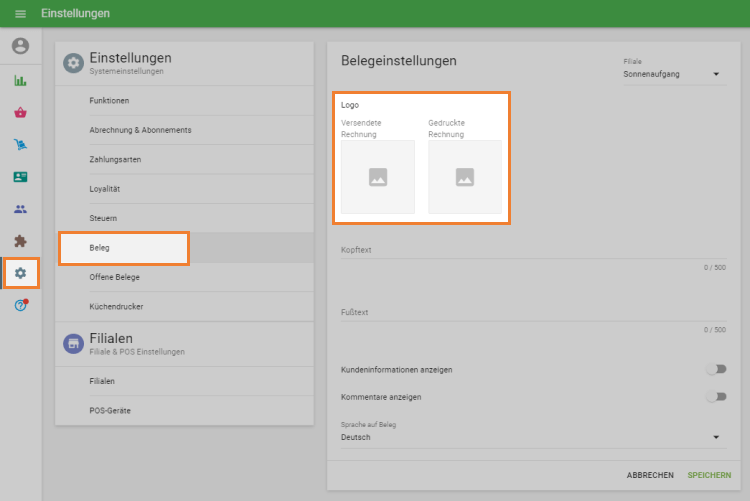Go to Küchendrucker settings
The image size is (750, 501).
coord(184,306)
